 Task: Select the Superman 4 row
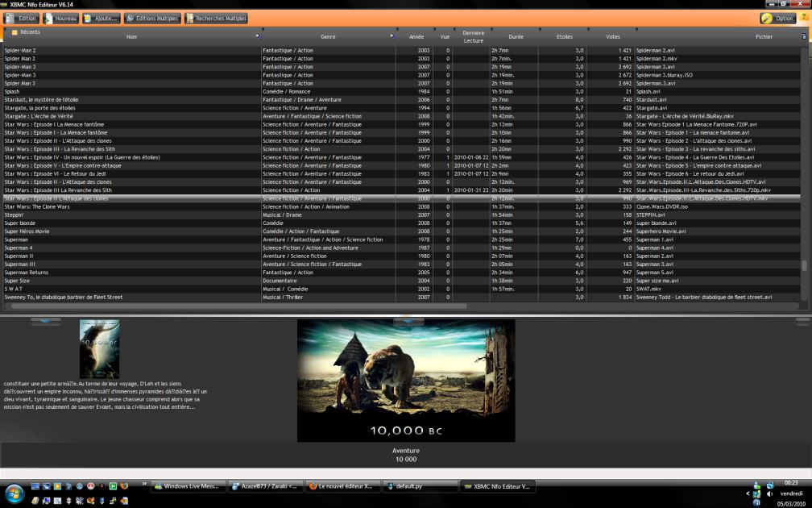click(401, 248)
